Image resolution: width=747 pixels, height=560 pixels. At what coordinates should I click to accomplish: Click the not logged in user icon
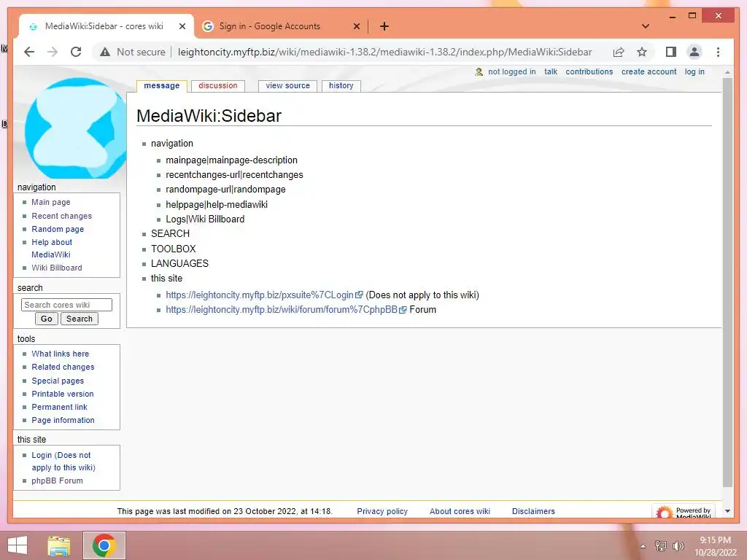point(479,72)
